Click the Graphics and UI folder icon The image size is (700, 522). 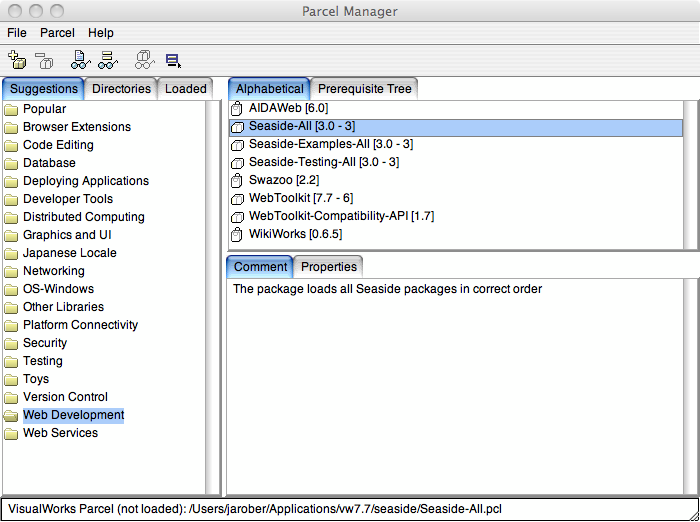coord(11,235)
